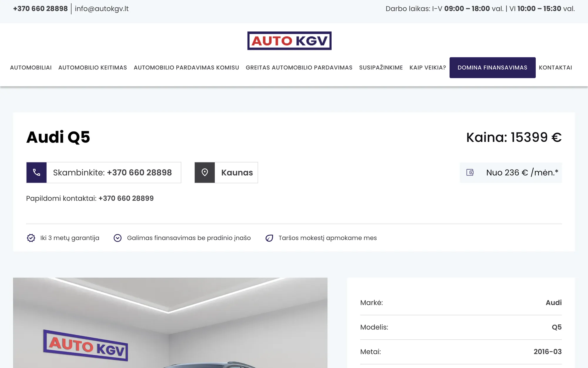Image resolution: width=588 pixels, height=368 pixels.
Task: Click the Kaina: 15399 € price text
Action: tap(514, 137)
